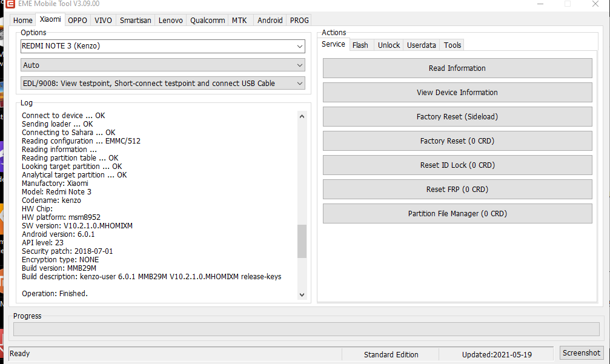The image size is (610, 364).
Task: Select the Xiaomi tab
Action: point(50,19)
